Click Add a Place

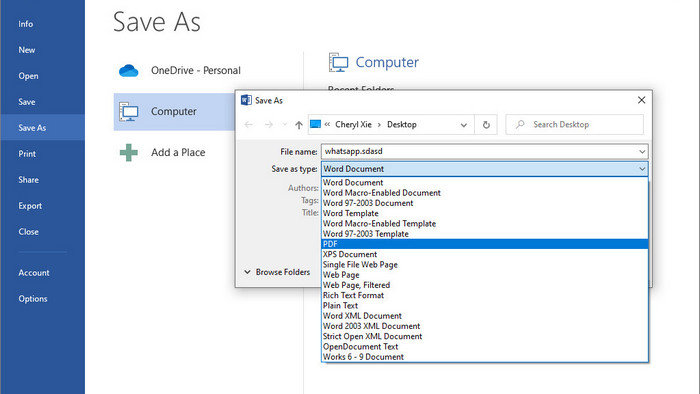tap(178, 153)
